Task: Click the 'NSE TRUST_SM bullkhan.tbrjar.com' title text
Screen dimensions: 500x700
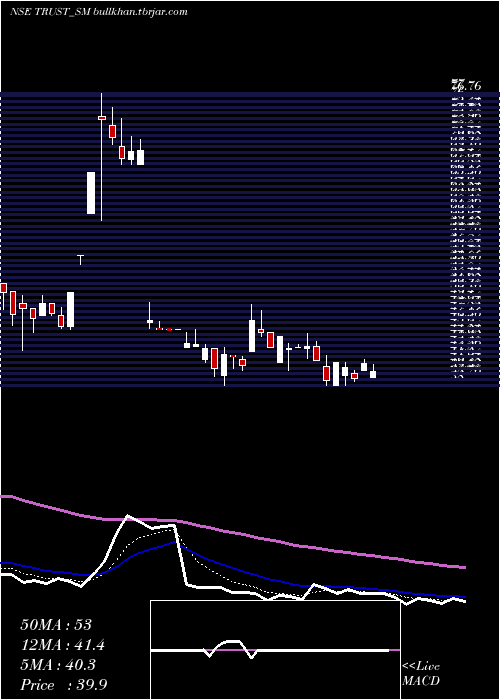Action: point(99,12)
